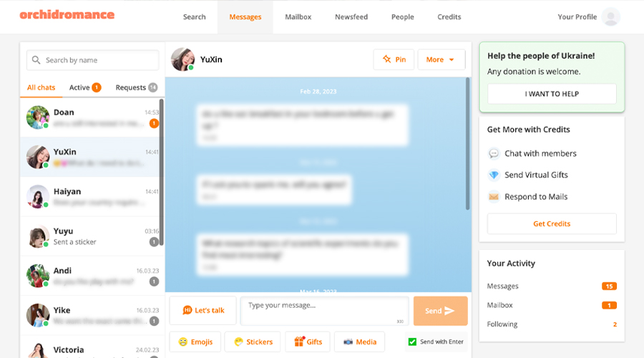Viewport: 644px width, 358px height.
Task: Open Doan's avatar in chat list
Action: (38, 117)
